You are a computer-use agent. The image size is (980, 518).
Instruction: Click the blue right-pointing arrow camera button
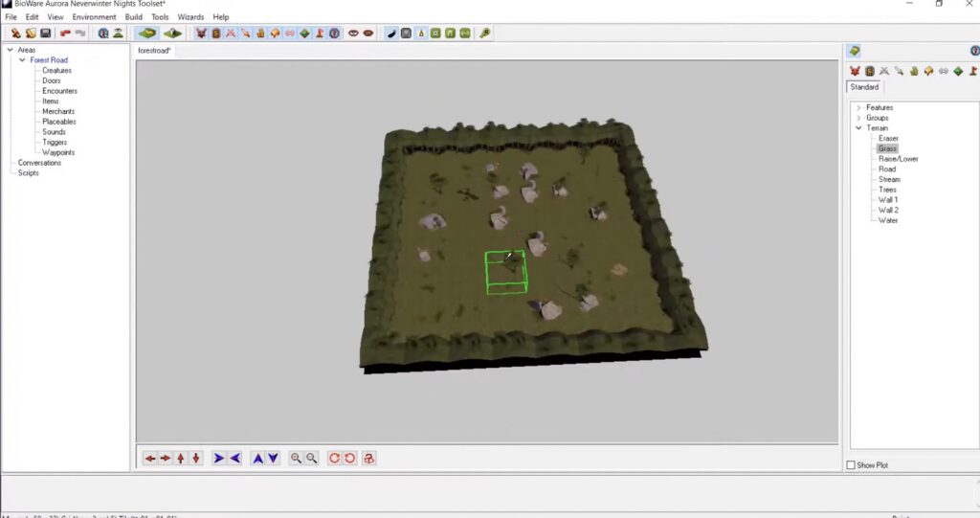point(219,459)
